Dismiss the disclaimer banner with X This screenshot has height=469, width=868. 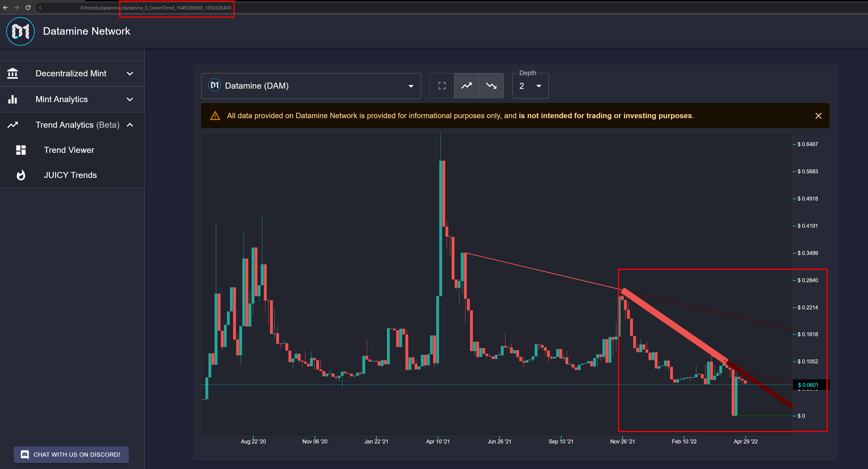coord(818,116)
